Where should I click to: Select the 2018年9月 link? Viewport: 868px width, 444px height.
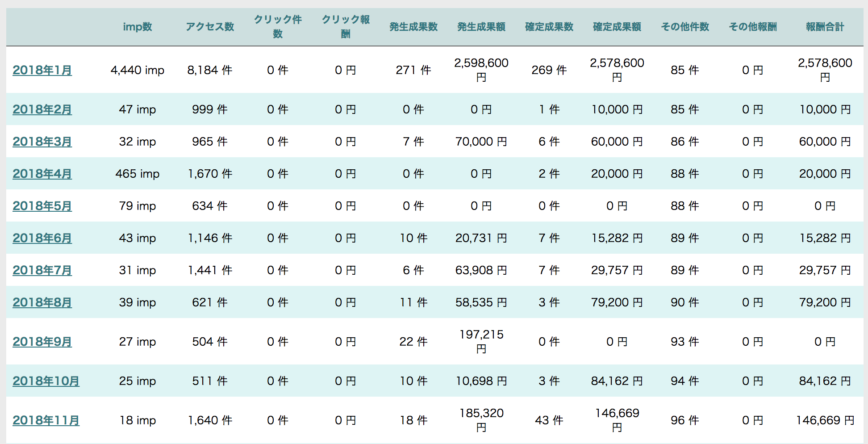coord(42,342)
